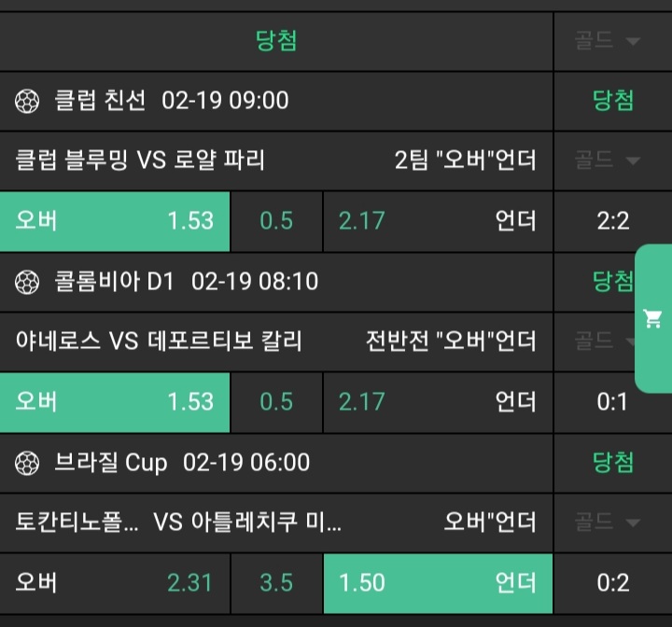Select 오버 1.53 for 야네로스 match

coord(115,401)
